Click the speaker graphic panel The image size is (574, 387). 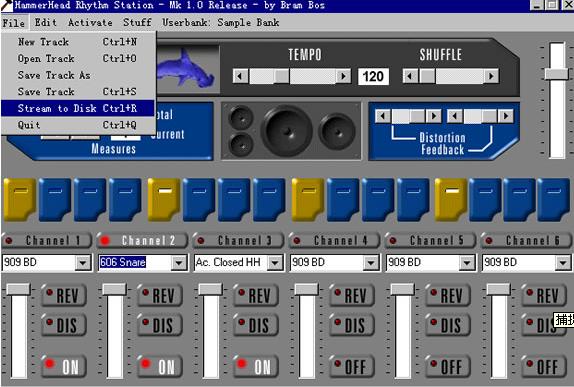(291, 131)
